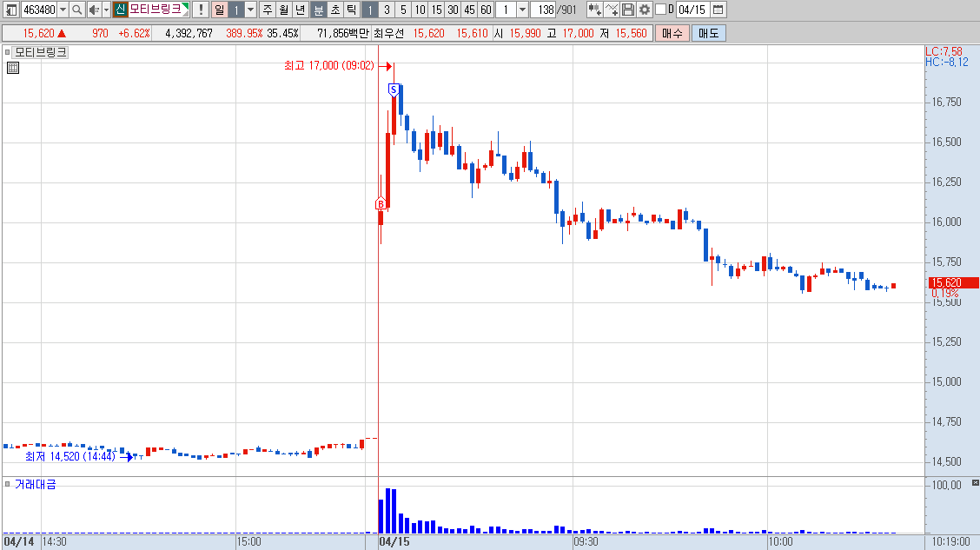This screenshot has width=980, height=550.
Task: Click the speaker sound alert icon
Action: click(x=94, y=10)
